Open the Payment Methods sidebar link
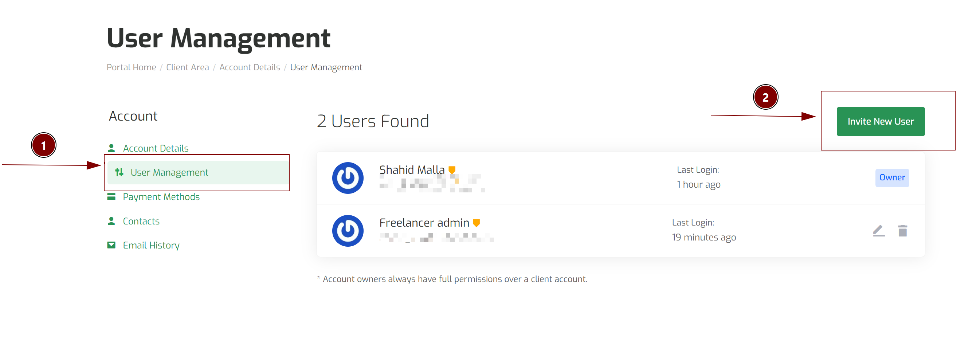Viewport: 980px width, 360px height. (x=161, y=197)
